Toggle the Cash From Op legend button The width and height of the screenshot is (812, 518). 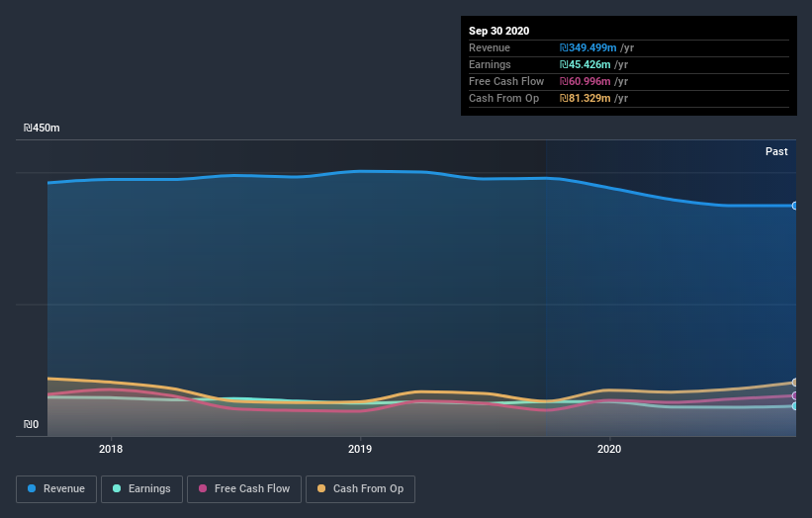click(x=360, y=489)
